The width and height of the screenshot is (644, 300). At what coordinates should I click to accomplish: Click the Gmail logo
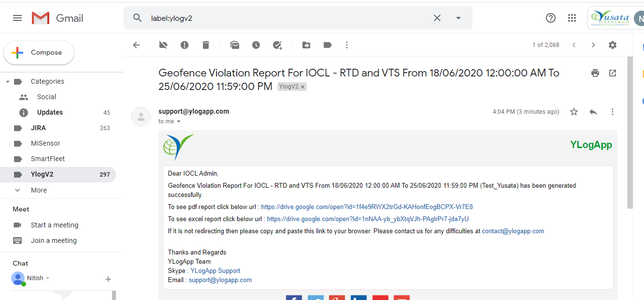point(57,18)
